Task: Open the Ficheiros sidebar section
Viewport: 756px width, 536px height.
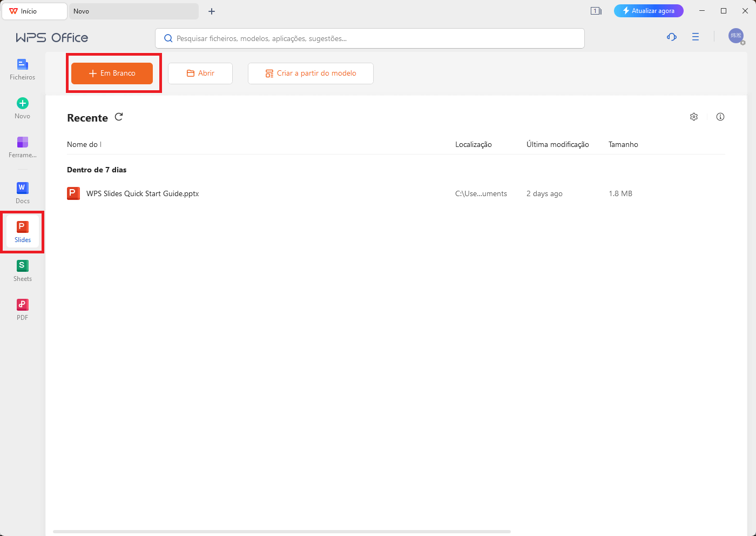Action: pyautogui.click(x=22, y=70)
